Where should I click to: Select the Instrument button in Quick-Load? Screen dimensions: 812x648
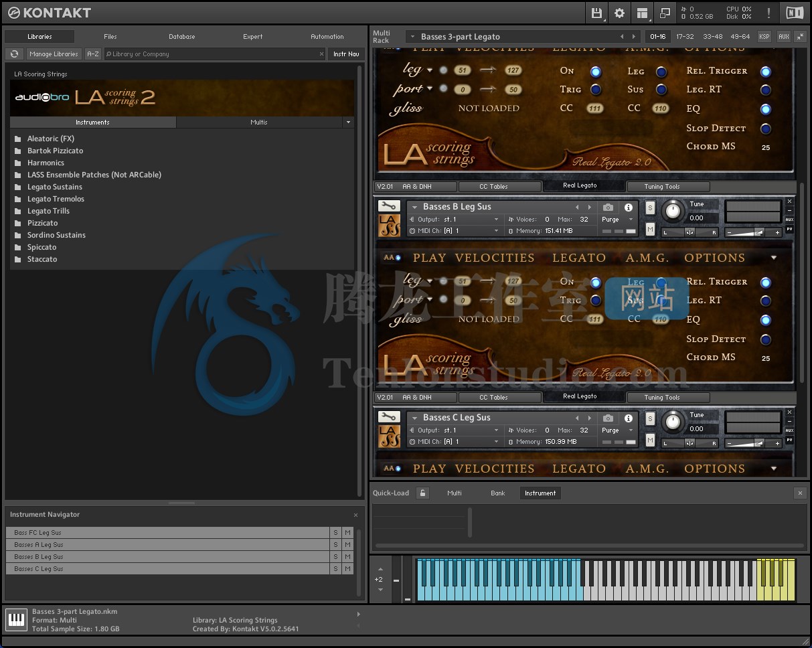pos(540,493)
